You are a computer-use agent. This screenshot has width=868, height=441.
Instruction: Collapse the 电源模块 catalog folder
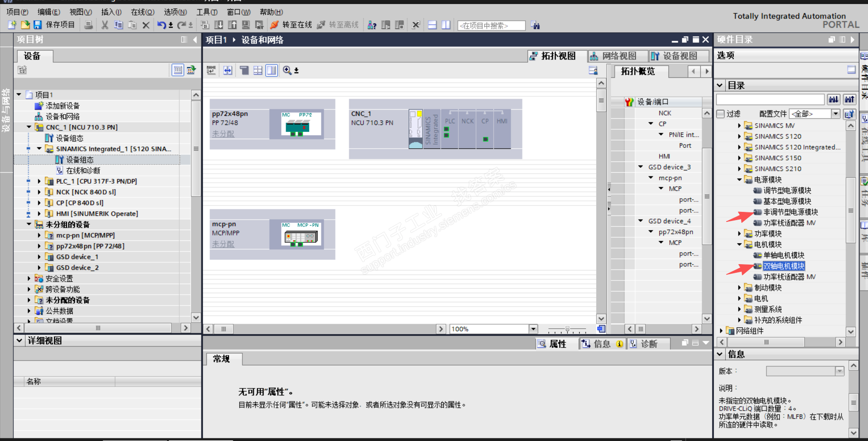[x=739, y=180]
